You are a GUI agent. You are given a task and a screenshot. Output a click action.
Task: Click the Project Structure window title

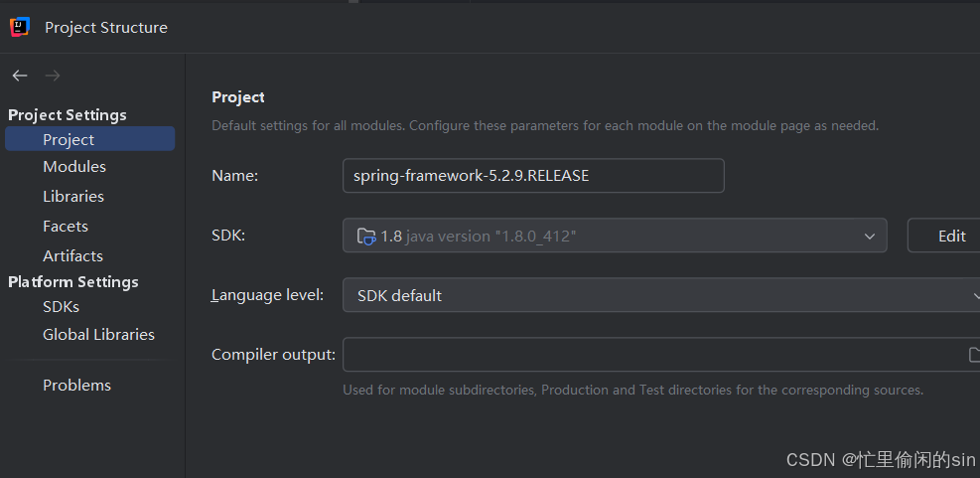(106, 28)
